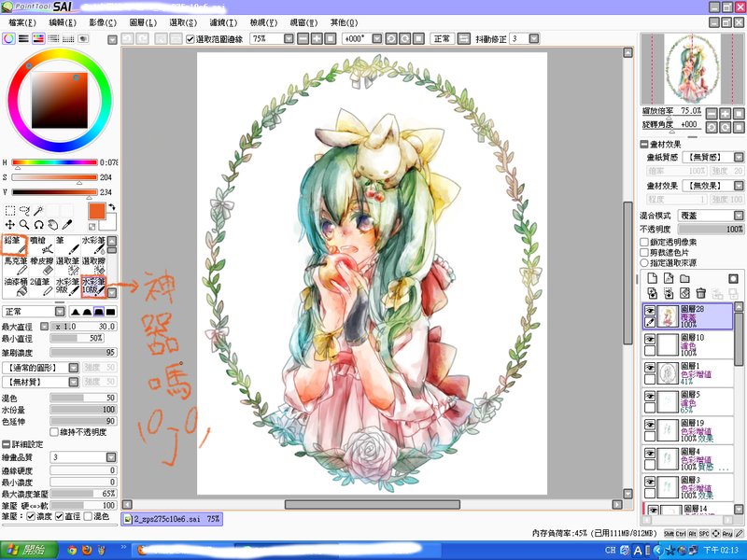Select the zoom magnifier tool
747x560 pixels.
[x=24, y=225]
